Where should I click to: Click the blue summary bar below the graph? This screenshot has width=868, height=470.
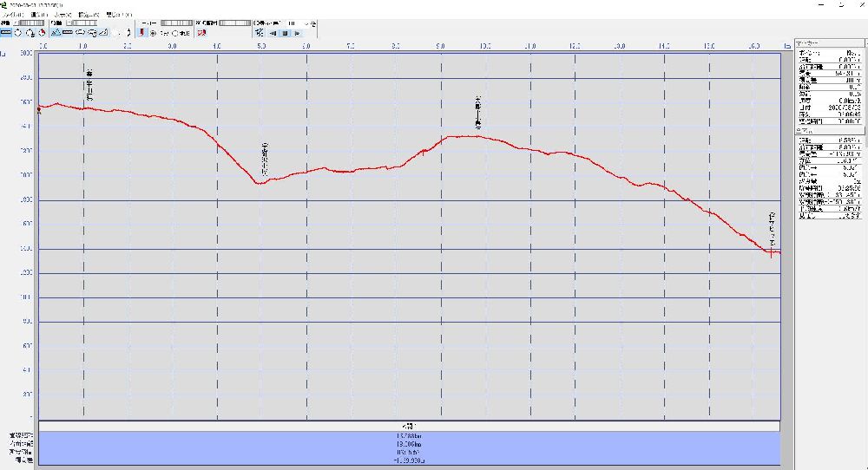[x=408, y=448]
